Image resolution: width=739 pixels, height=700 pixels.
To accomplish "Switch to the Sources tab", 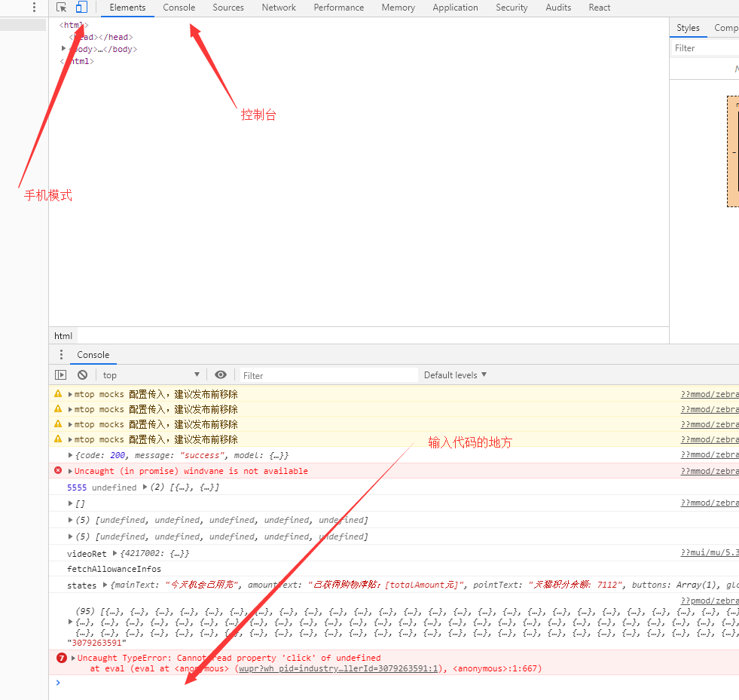I will click(x=228, y=8).
